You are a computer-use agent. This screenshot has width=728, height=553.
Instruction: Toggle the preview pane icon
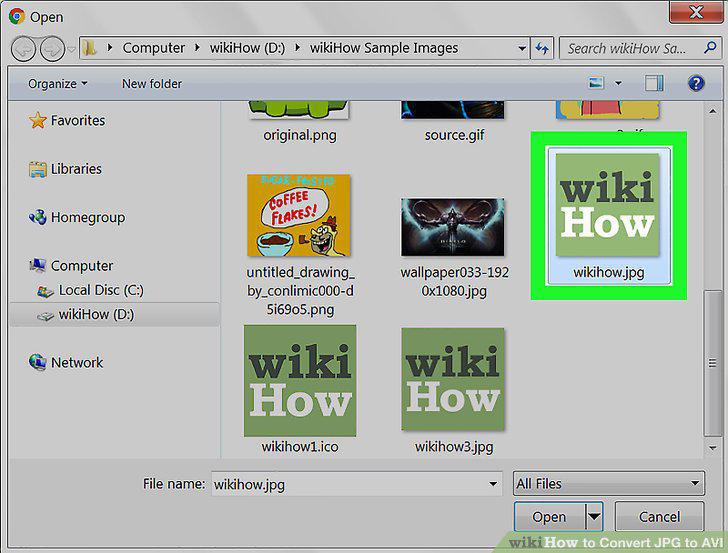(x=654, y=84)
